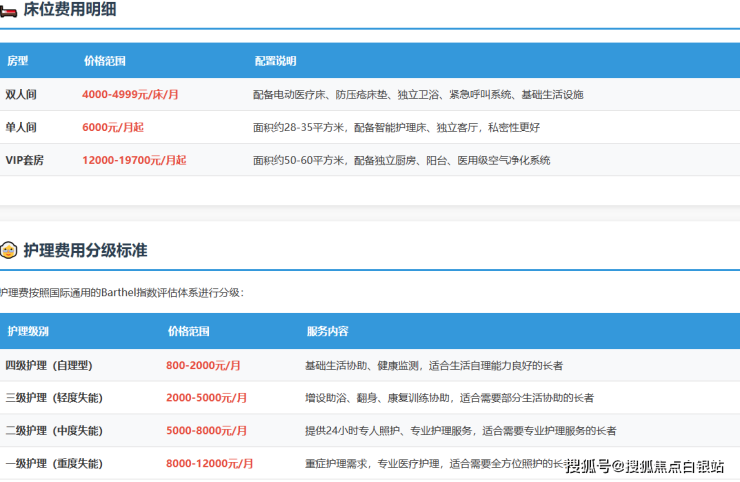This screenshot has height=482, width=740.
Task: Click the 4000-4999元/床/月 price
Action: (130, 94)
